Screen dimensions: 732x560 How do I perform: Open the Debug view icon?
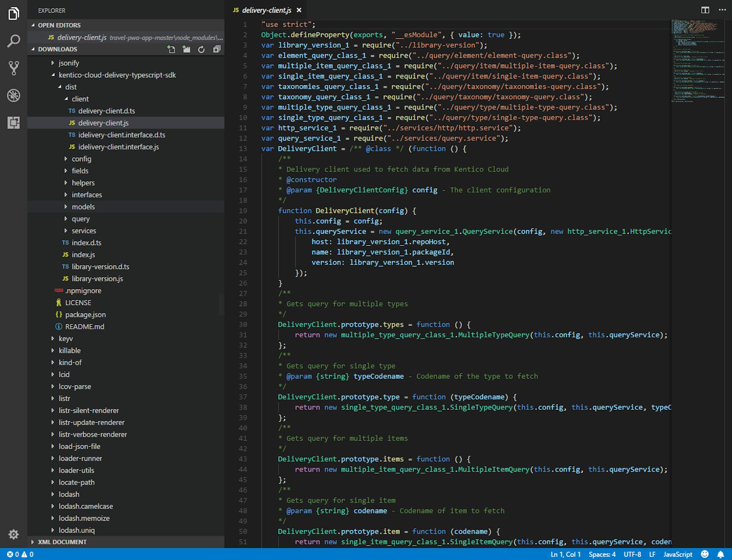pos(14,95)
